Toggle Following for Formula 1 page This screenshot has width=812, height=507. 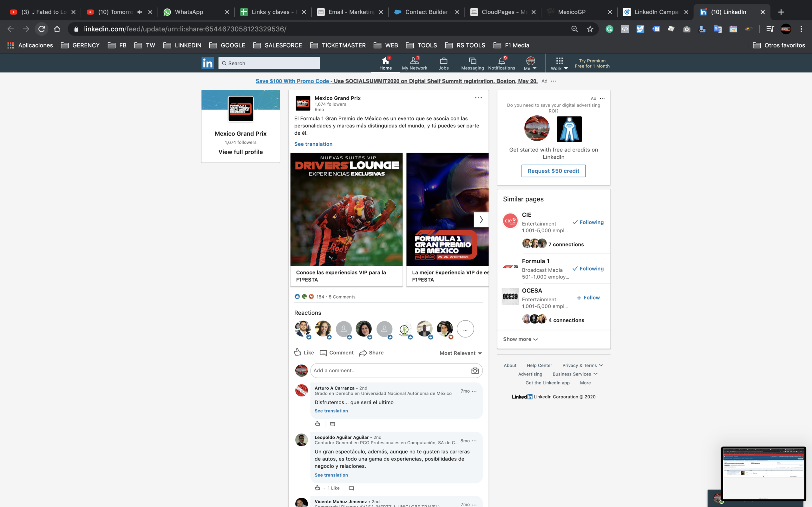click(x=588, y=269)
